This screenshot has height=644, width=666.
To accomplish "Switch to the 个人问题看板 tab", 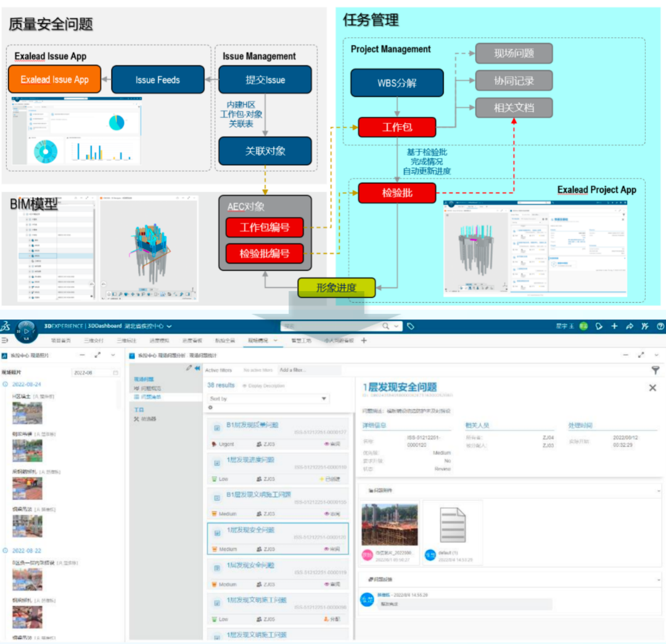I will click(339, 341).
